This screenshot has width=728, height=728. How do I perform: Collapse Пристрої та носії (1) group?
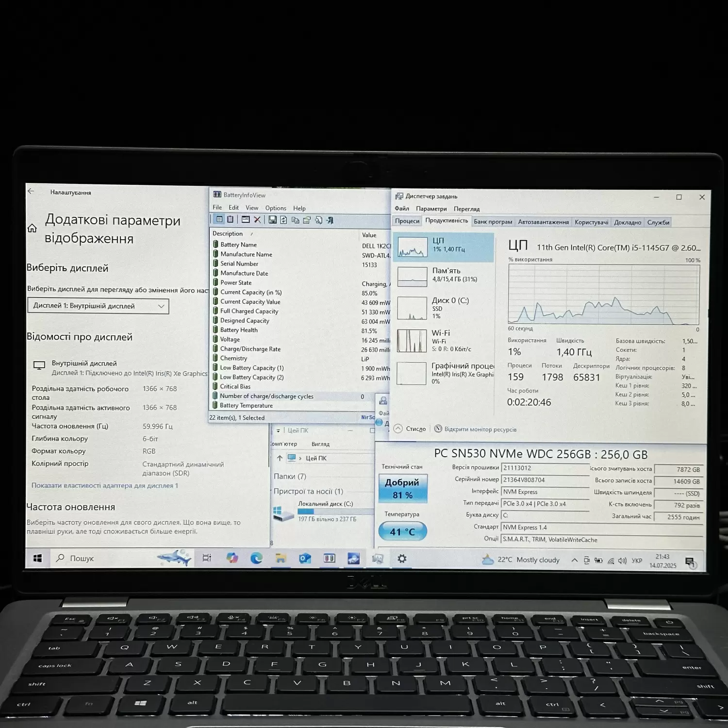pos(308,491)
